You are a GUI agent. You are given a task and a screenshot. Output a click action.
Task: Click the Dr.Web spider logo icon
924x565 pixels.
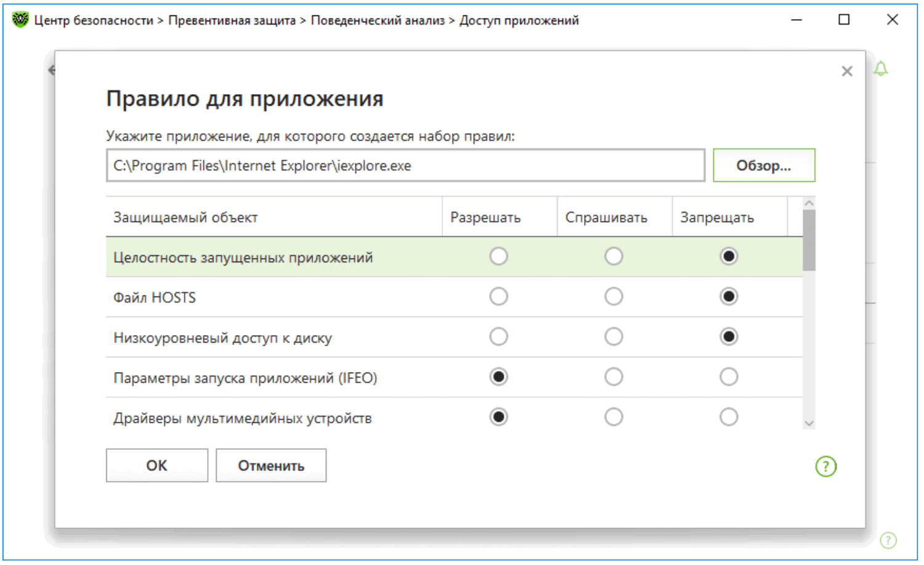click(x=20, y=20)
